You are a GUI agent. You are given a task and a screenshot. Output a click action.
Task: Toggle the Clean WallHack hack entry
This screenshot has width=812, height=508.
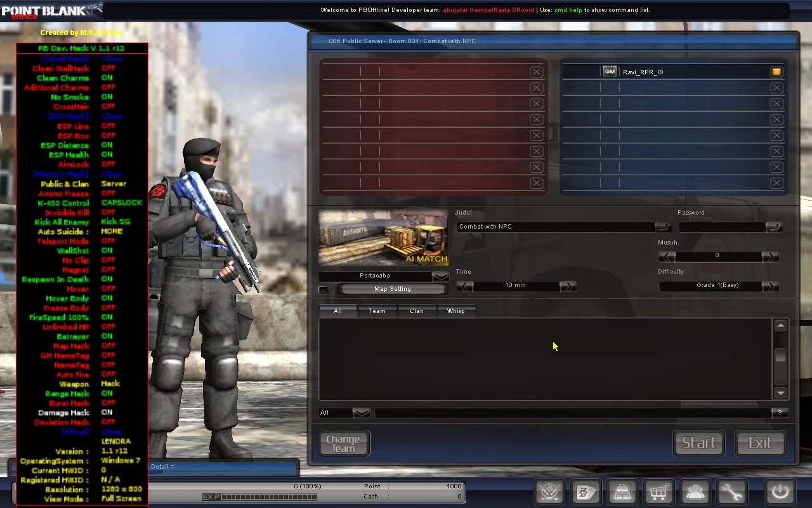75,69
